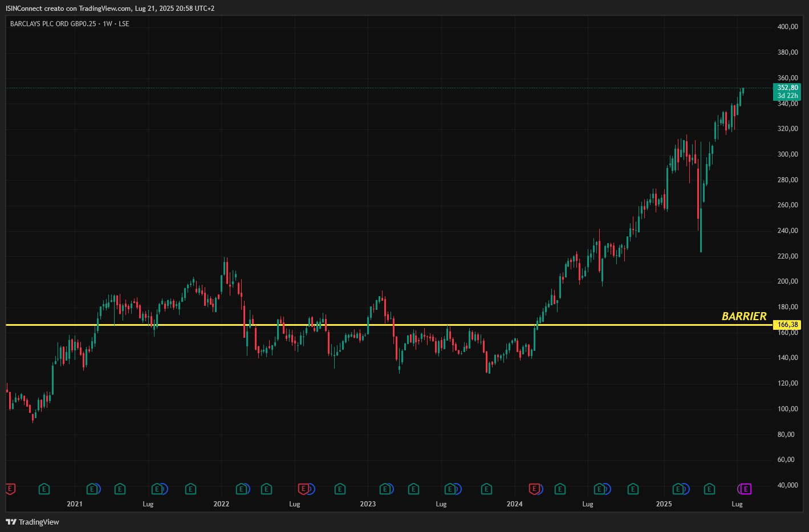Screen dimensions: 809x532
Task: Click the 2024 label on time axis
Action: tap(514, 504)
